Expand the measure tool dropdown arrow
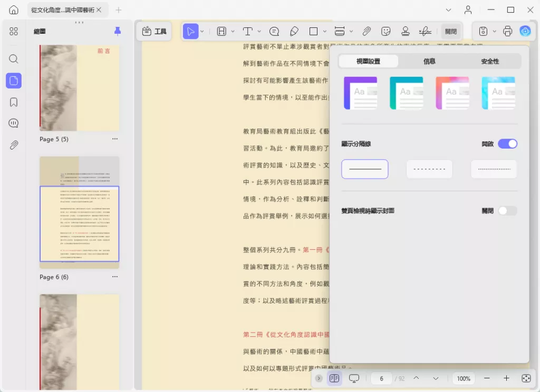The image size is (540, 392). click(351, 32)
